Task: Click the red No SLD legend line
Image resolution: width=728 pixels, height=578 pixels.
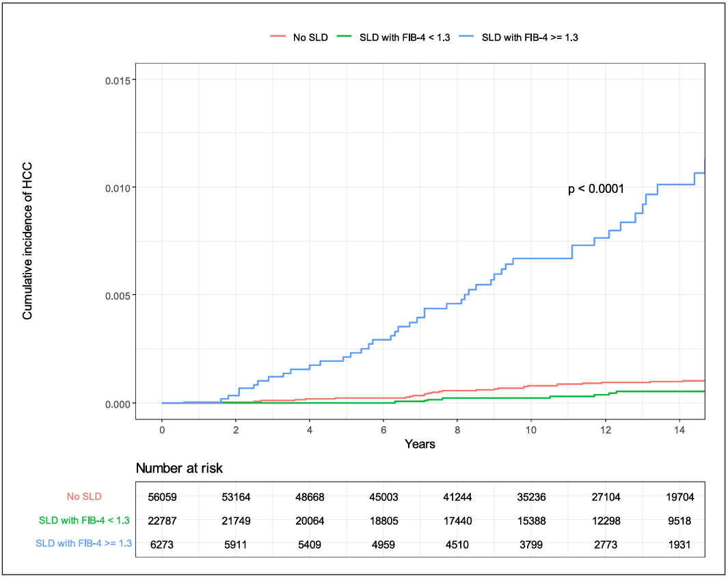Action: pos(278,38)
